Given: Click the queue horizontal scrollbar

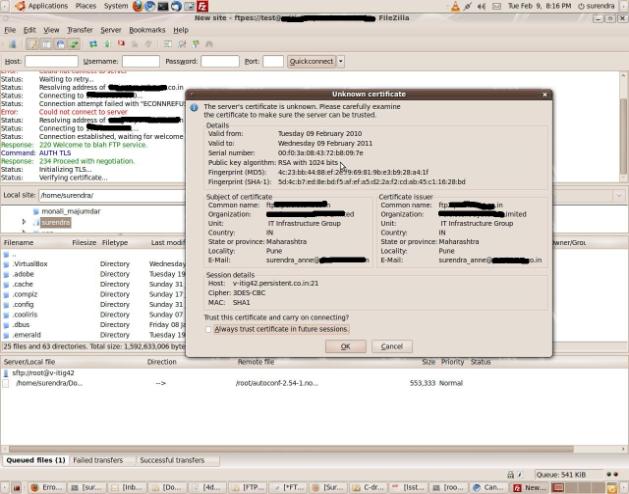Looking at the screenshot, I should pyautogui.click(x=291, y=449).
